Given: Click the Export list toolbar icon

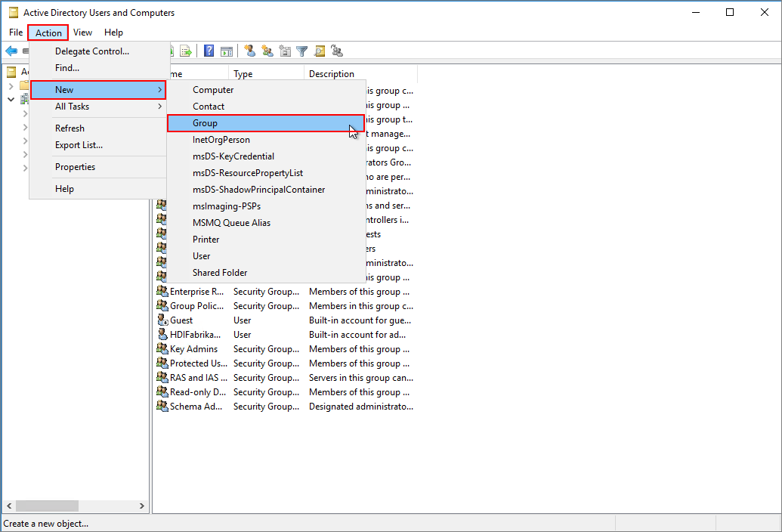Looking at the screenshot, I should [x=187, y=51].
